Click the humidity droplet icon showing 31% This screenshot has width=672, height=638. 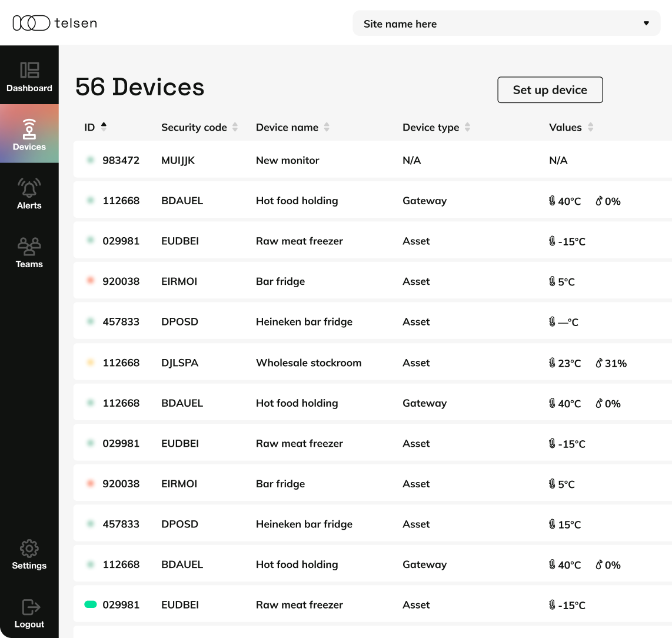coord(600,363)
